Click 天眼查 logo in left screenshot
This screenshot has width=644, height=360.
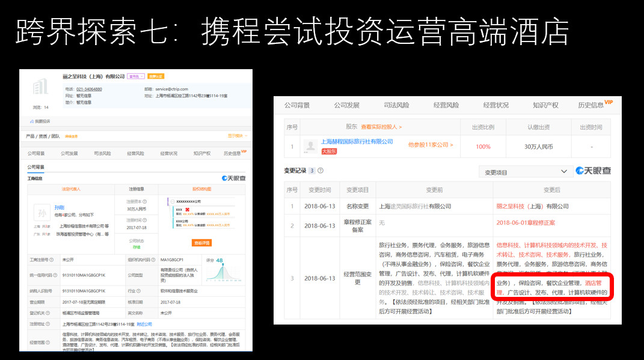(x=233, y=178)
